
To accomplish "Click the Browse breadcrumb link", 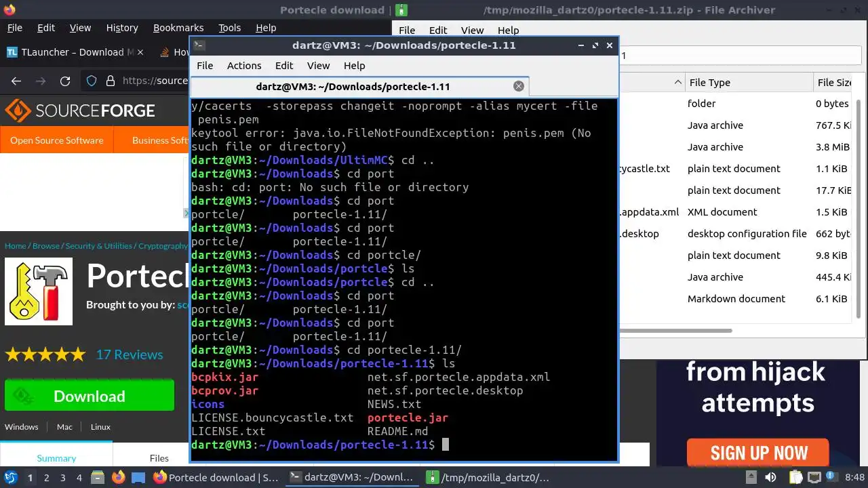I will [46, 246].
